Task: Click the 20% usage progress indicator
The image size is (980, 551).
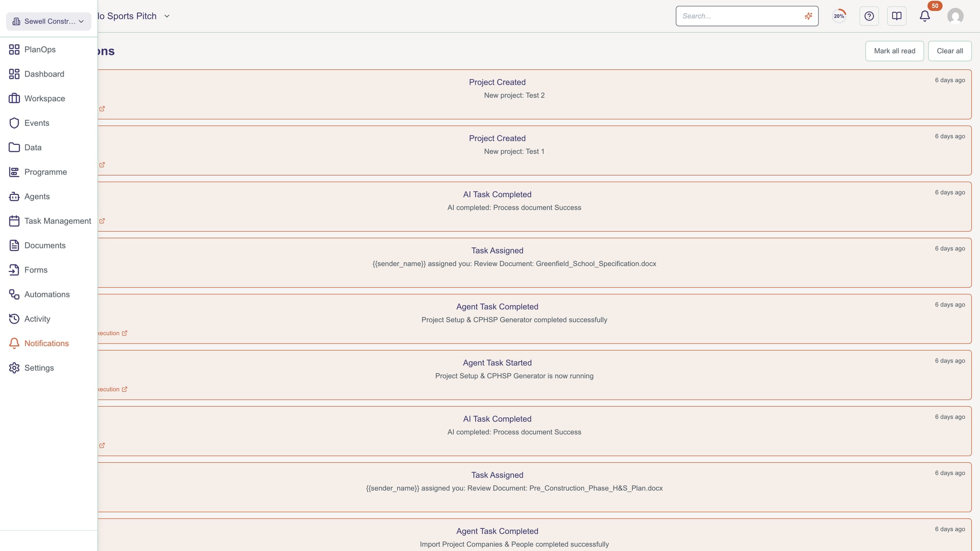Action: (x=839, y=16)
